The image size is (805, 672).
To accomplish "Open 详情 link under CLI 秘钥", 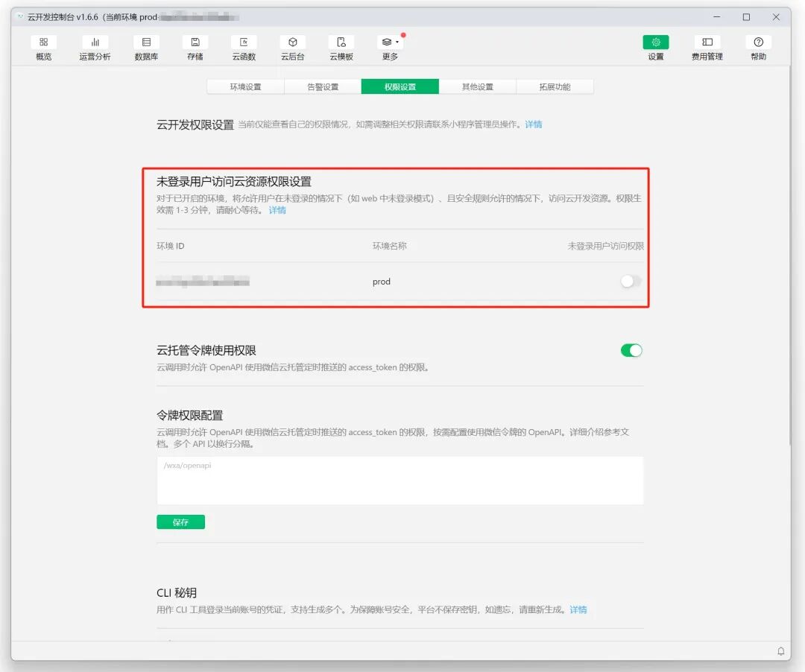I will 578,609.
